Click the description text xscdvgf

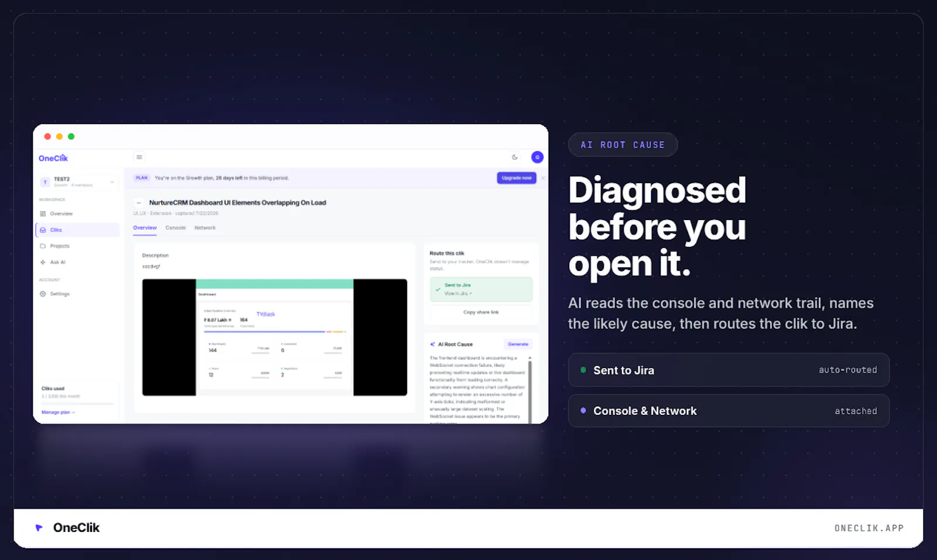(x=151, y=266)
